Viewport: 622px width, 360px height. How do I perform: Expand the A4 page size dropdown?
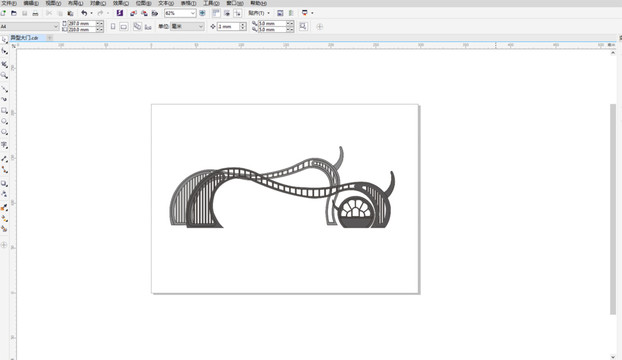pos(29,27)
